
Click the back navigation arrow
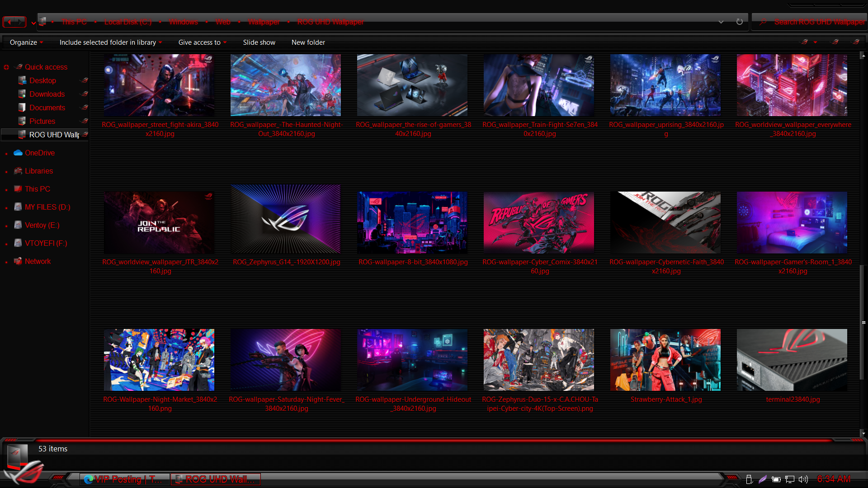(9, 22)
